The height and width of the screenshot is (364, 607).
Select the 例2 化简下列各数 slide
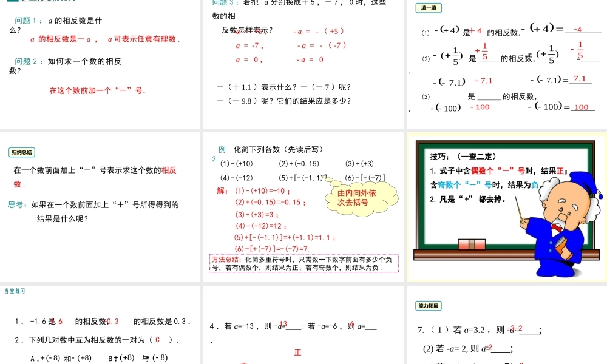(x=303, y=207)
